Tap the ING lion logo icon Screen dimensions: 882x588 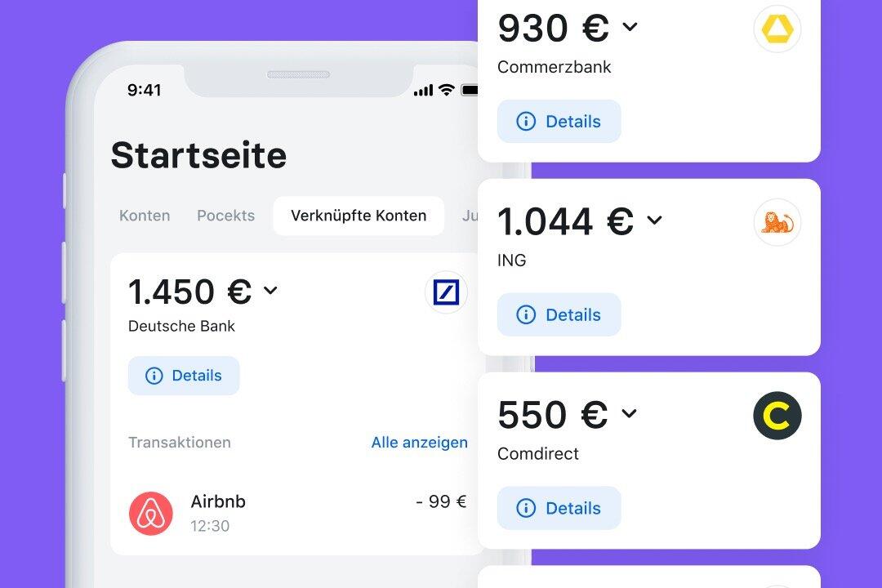click(x=777, y=222)
